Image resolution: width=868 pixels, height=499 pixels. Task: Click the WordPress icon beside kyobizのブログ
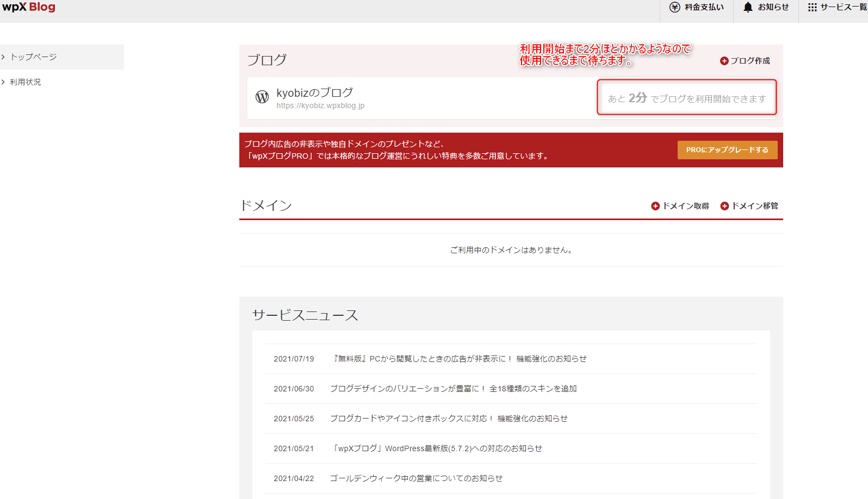pyautogui.click(x=262, y=97)
